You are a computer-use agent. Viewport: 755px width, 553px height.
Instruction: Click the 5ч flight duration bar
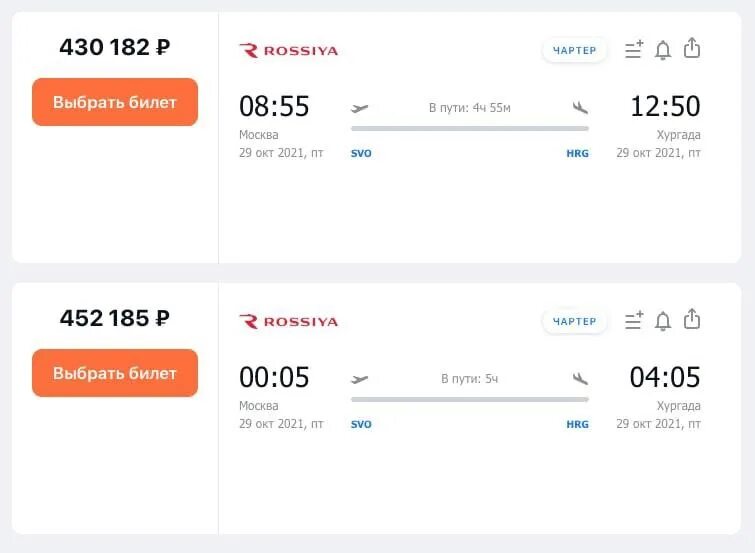pyautogui.click(x=470, y=399)
